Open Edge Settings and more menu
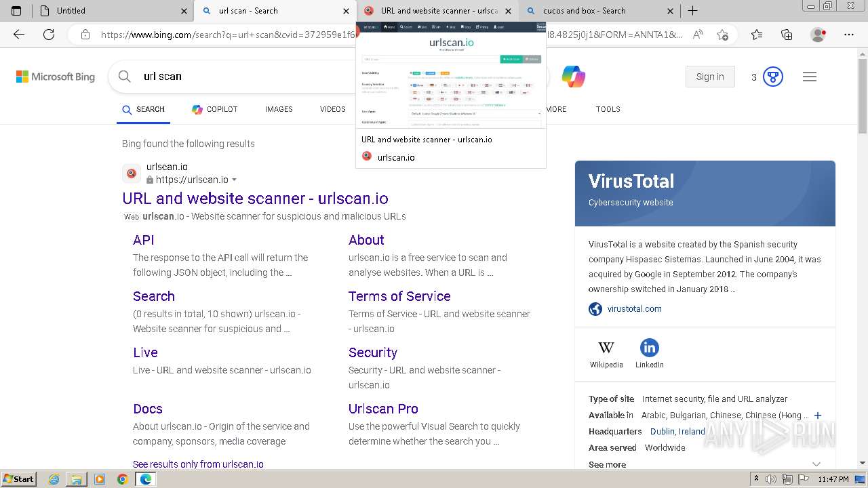This screenshot has width=868, height=488. click(x=849, y=35)
